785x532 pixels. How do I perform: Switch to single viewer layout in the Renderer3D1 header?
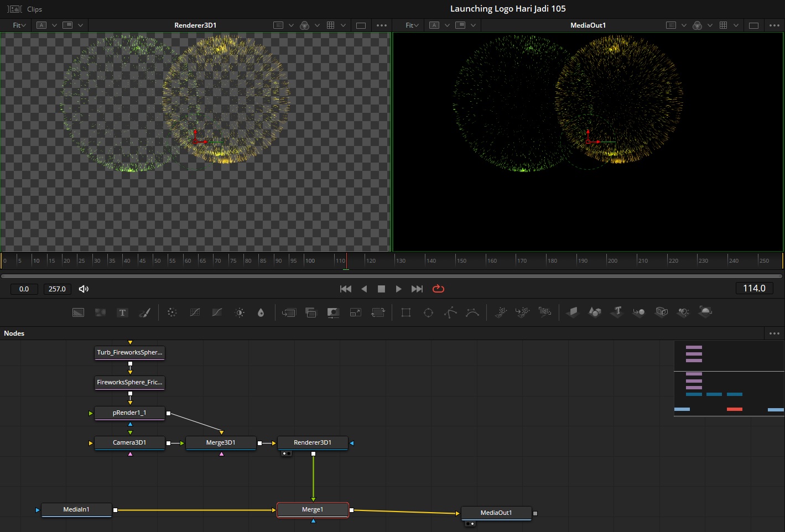(361, 25)
